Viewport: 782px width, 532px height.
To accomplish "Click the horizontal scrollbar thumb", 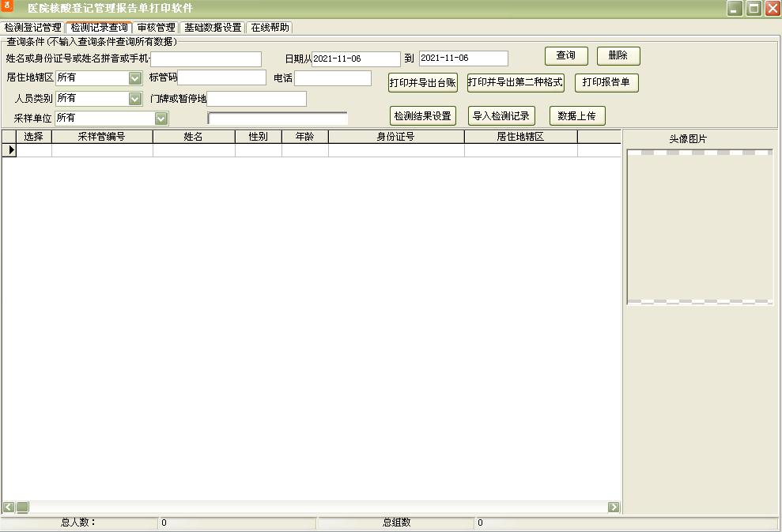I will (x=22, y=507).
